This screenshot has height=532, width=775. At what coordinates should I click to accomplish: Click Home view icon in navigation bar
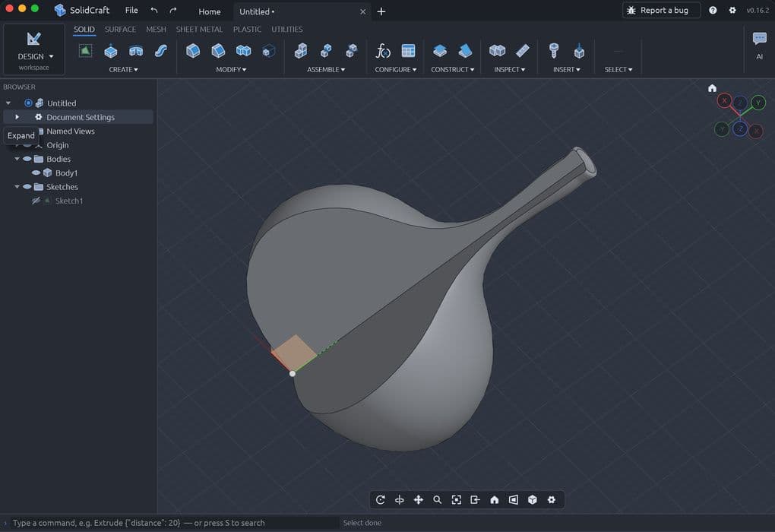point(495,500)
